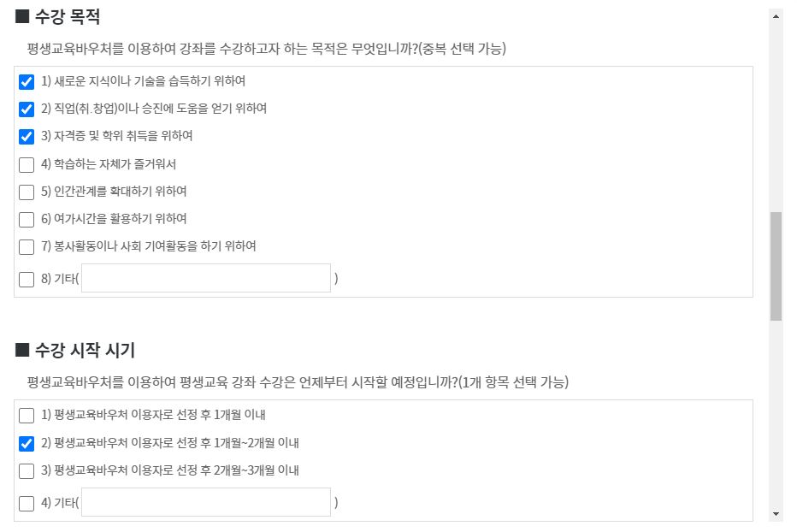Uncheck option 1 새로운 지식이나 기술을 습득하기 위하여
Image resolution: width=797 pixels, height=532 pixels.
pyautogui.click(x=27, y=82)
